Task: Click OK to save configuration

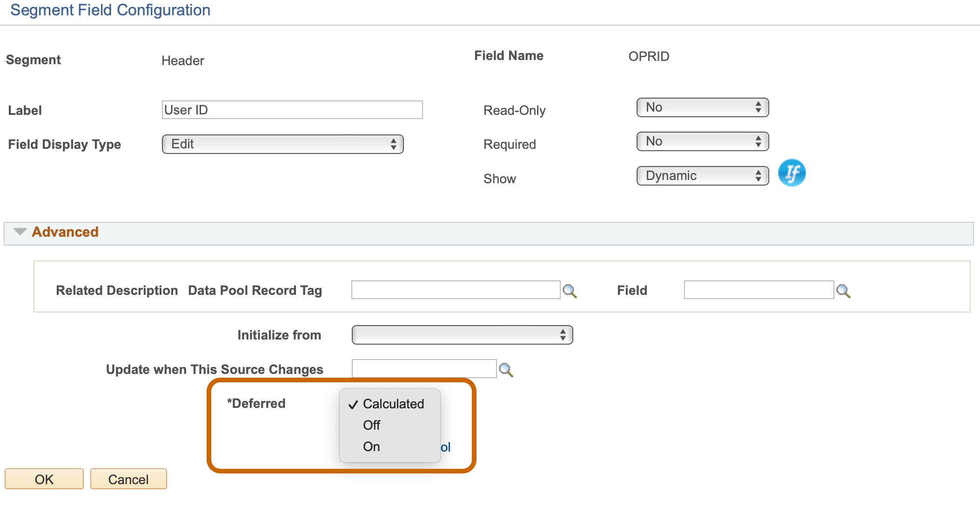Action: tap(43, 479)
